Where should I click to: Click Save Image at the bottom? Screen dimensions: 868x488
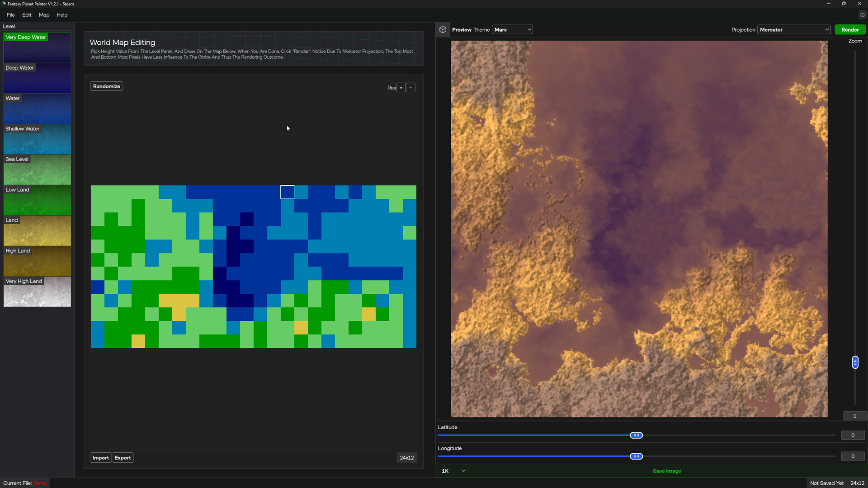coord(667,470)
